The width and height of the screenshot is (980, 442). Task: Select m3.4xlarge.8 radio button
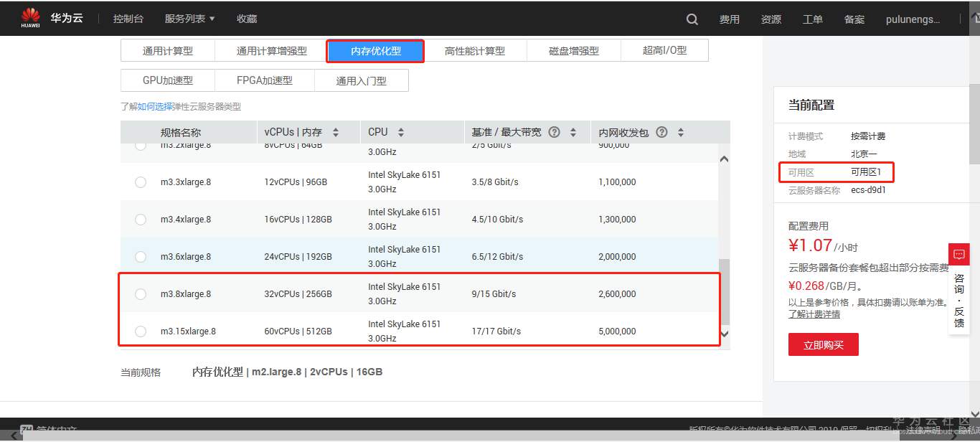coord(141,220)
